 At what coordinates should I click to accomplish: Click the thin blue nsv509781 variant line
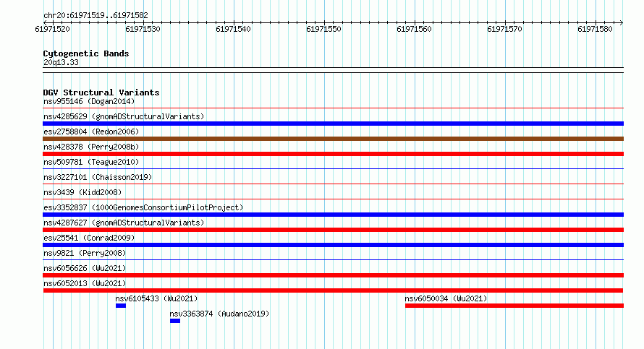point(333,168)
